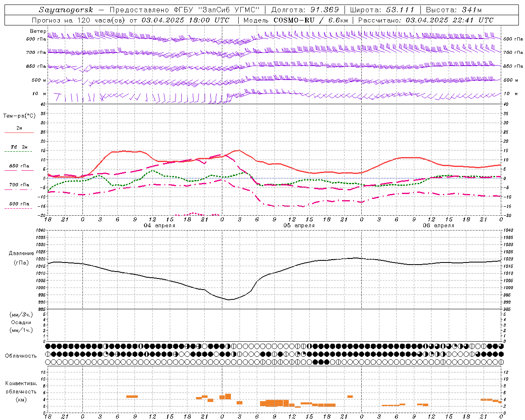Click the Долгота: 91.369 header field
The height and width of the screenshot is (420, 525).
pyautogui.click(x=305, y=10)
